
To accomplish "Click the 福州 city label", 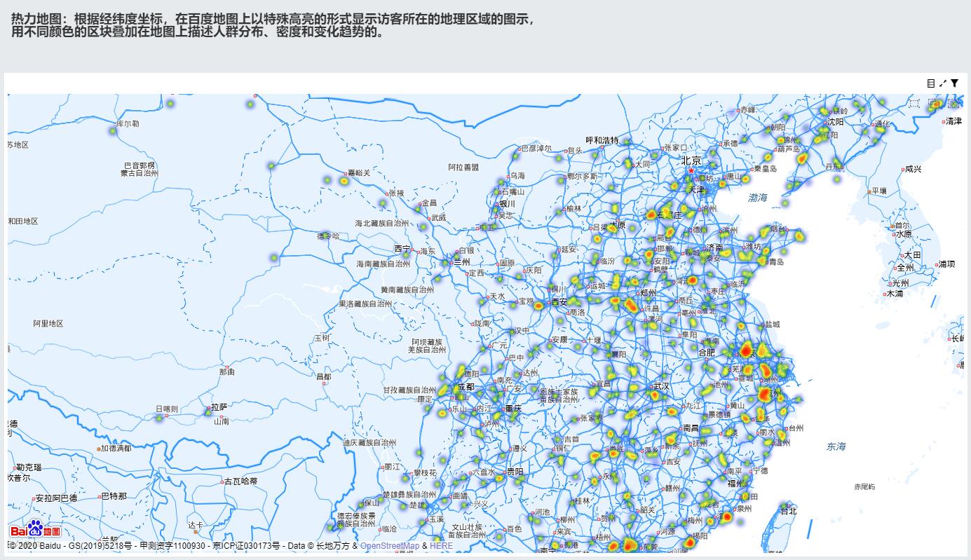I will point(736,483).
